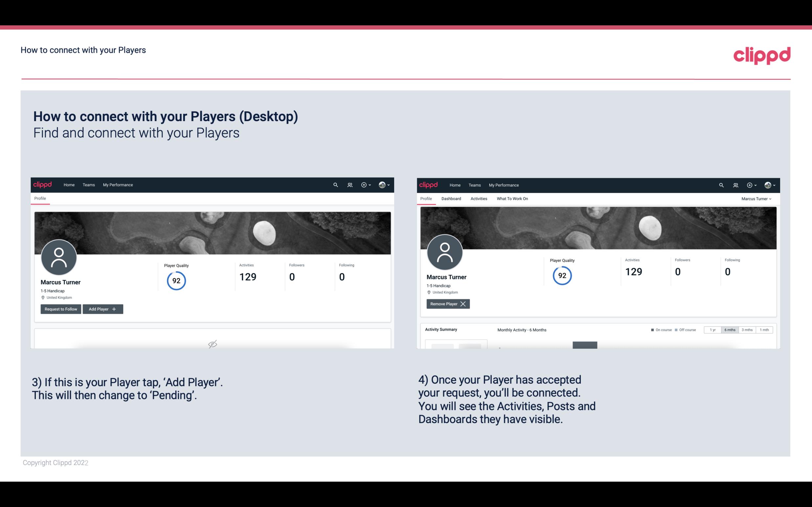The width and height of the screenshot is (812, 507).
Task: Click the Clippd logo in right panel navbar
Action: tap(429, 184)
